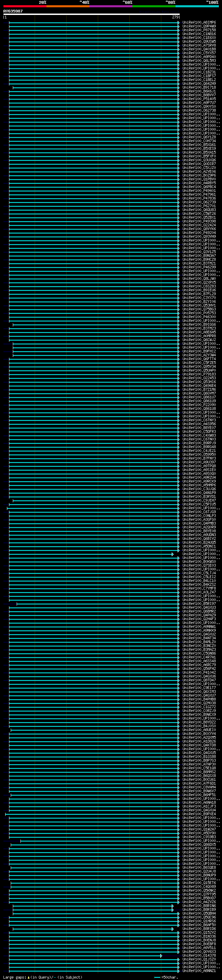Select the UniRef100_Q6Y1Z8 label

tap(199, 137)
